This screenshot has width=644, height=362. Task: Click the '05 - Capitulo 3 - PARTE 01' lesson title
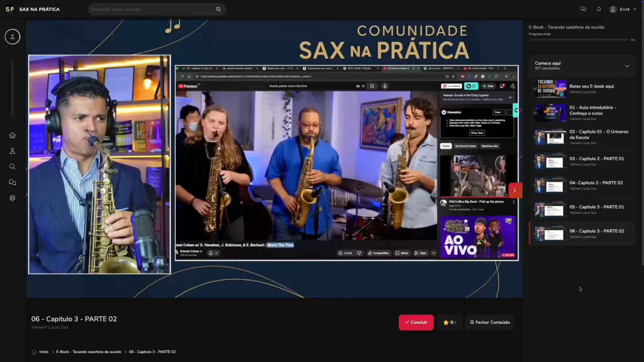(597, 207)
